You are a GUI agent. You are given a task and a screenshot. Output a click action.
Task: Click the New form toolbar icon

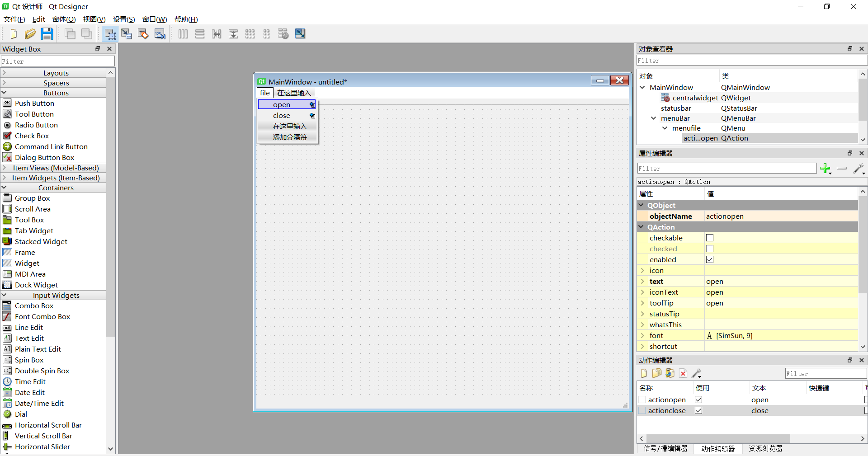click(x=13, y=34)
